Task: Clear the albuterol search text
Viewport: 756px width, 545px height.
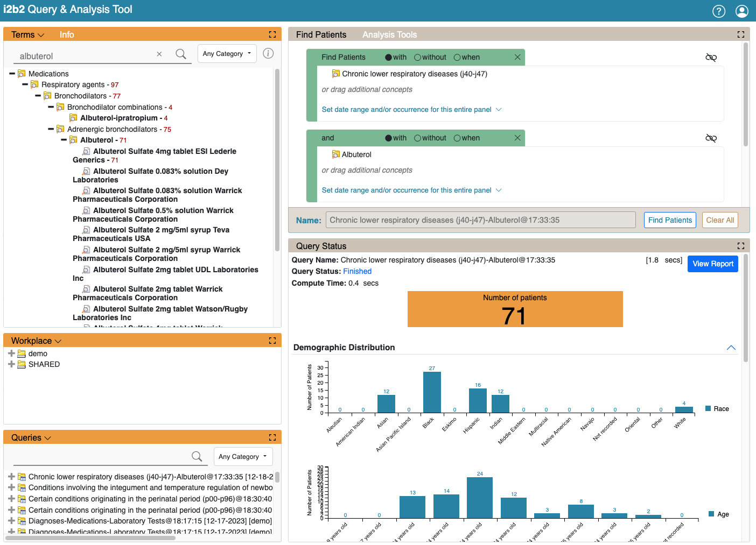Action: click(159, 54)
